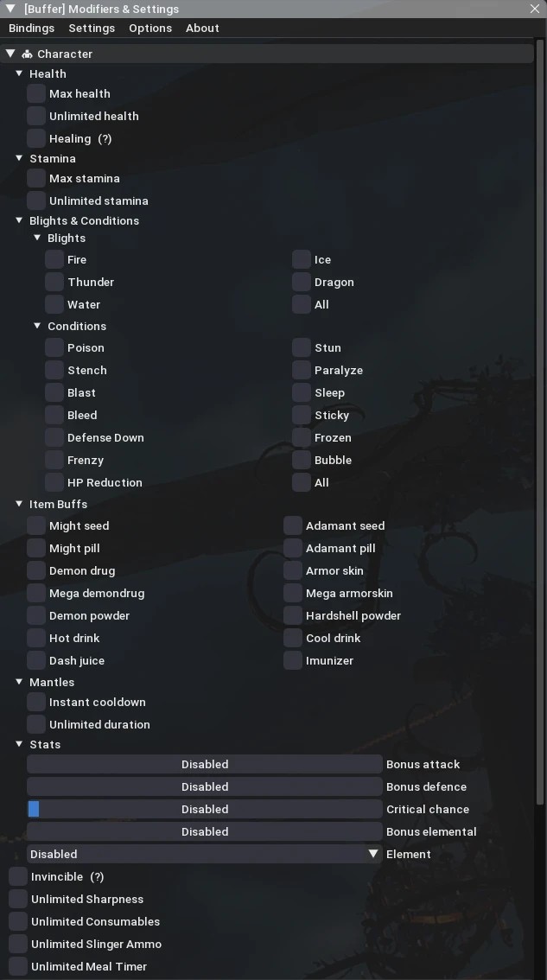The image size is (547, 980).
Task: Collapse the Buffer window title triangle
Action: [10, 9]
